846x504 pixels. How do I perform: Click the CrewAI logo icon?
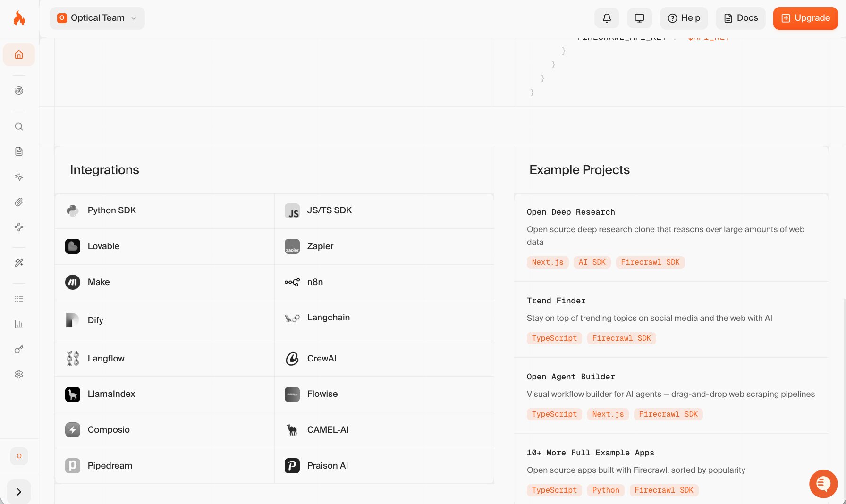292,359
